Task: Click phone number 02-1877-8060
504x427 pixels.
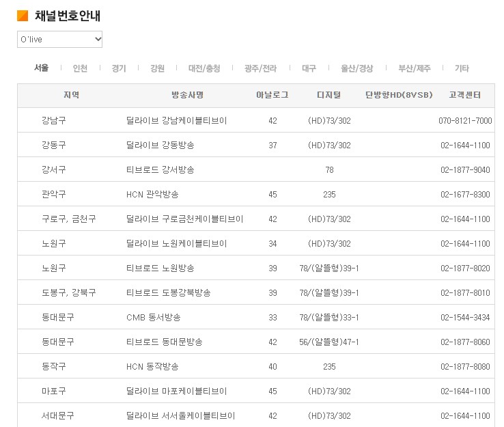Action: (465, 342)
